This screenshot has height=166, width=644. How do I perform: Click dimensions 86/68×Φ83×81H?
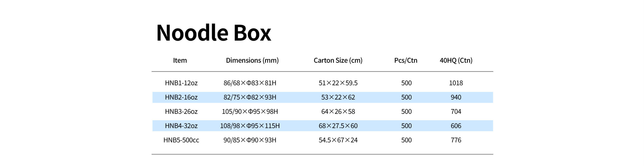tap(250, 83)
